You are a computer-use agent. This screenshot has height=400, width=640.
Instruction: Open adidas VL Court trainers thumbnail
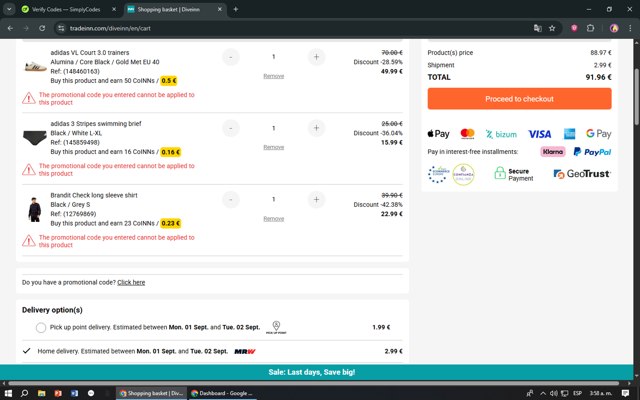35,66
